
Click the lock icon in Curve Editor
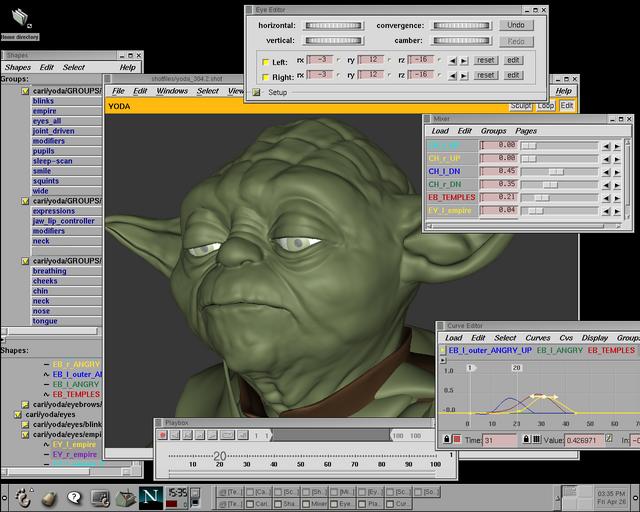pyautogui.click(x=446, y=440)
